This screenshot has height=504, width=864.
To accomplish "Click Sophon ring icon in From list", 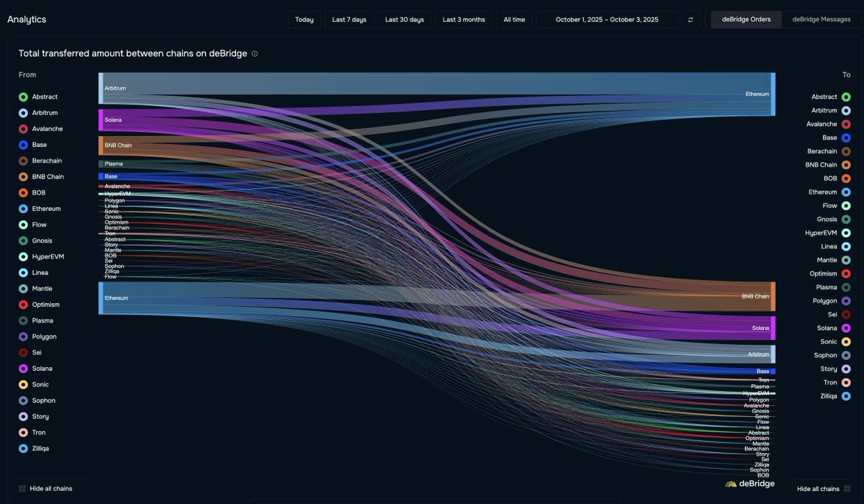I will 23,400.
